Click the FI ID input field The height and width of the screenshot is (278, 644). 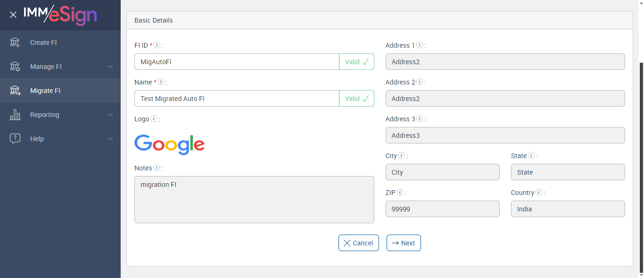[x=237, y=62]
